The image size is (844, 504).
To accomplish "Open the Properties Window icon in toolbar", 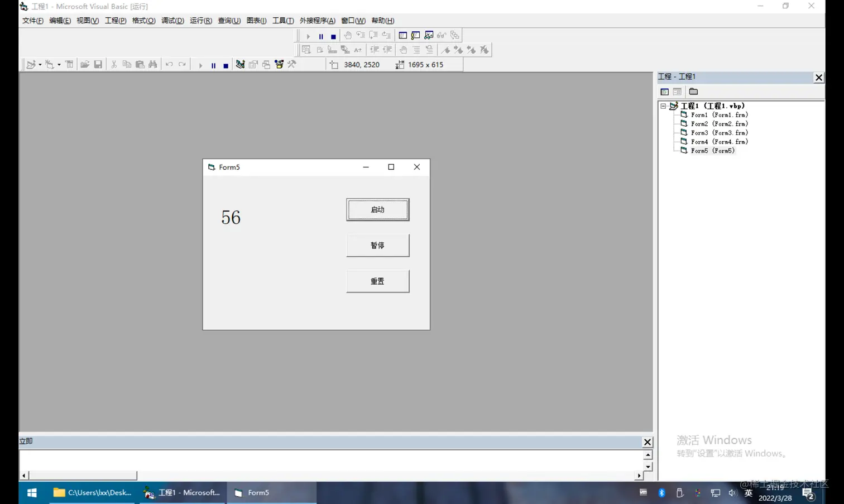I will click(253, 65).
